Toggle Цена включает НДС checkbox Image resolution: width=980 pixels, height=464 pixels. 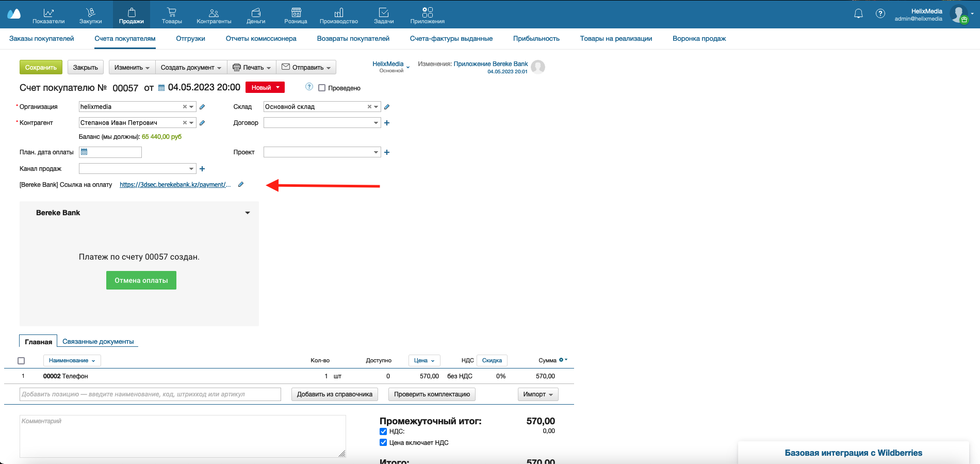tap(383, 442)
